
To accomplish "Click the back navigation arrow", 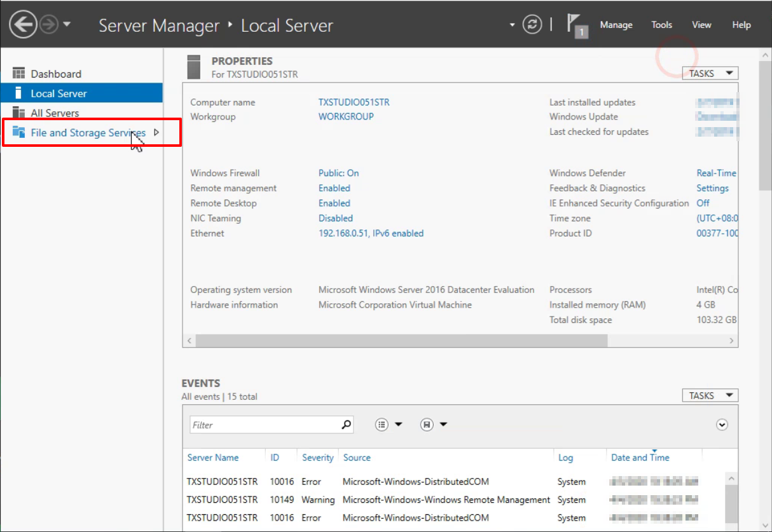I will tap(23, 25).
